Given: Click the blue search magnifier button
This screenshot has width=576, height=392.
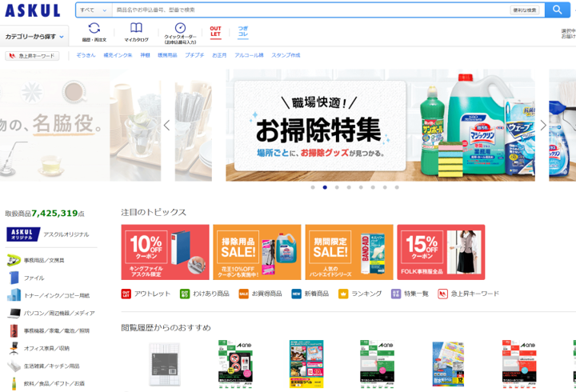Looking at the screenshot, I should [x=558, y=10].
